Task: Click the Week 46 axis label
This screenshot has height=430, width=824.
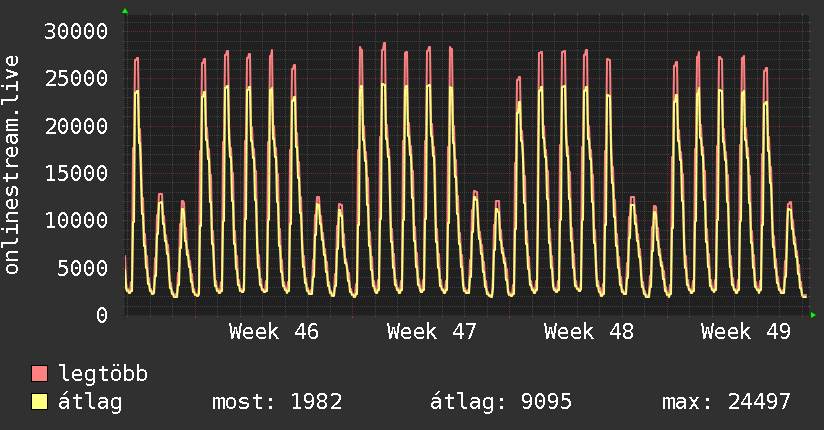Action: [273, 331]
